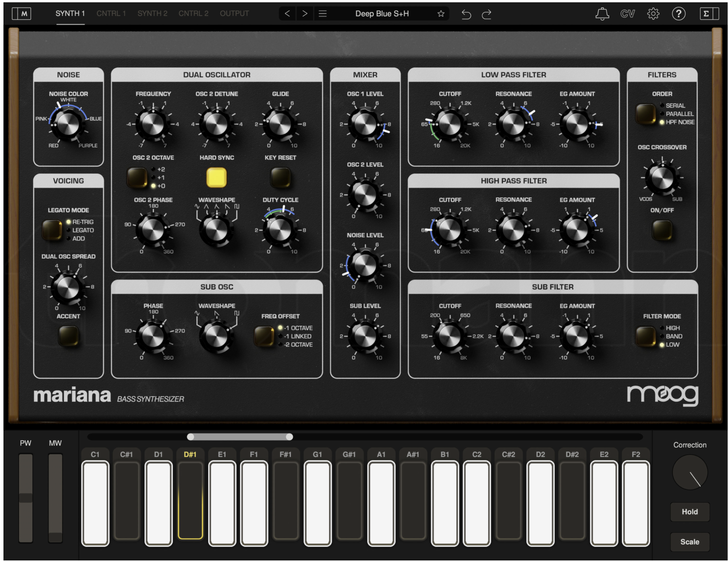Switch to the SYNTH 2 tab
728x562 pixels.
tap(152, 13)
